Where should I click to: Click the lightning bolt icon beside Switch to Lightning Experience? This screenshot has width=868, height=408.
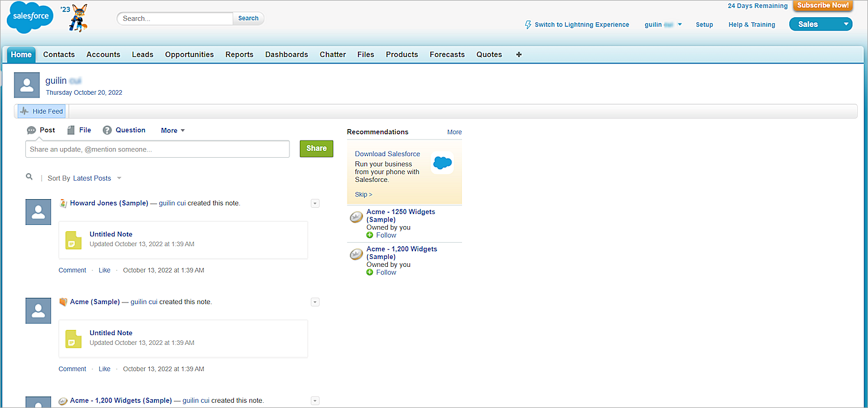(528, 25)
